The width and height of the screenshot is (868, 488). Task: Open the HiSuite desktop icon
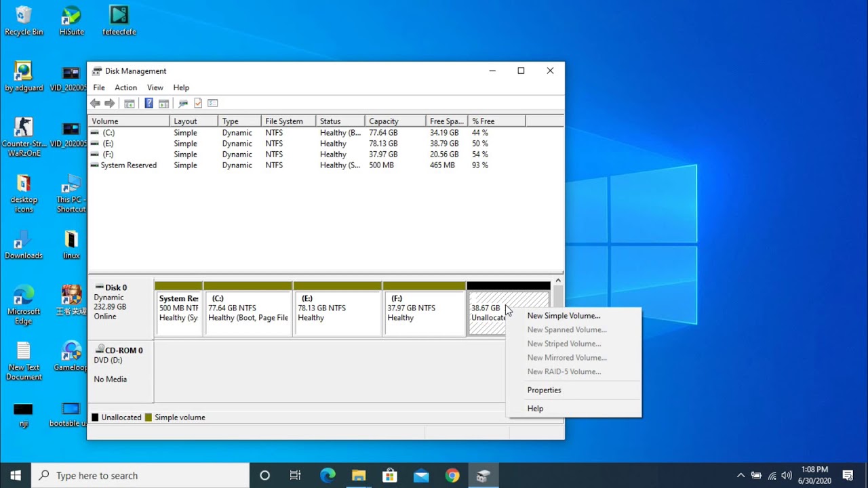(71, 21)
